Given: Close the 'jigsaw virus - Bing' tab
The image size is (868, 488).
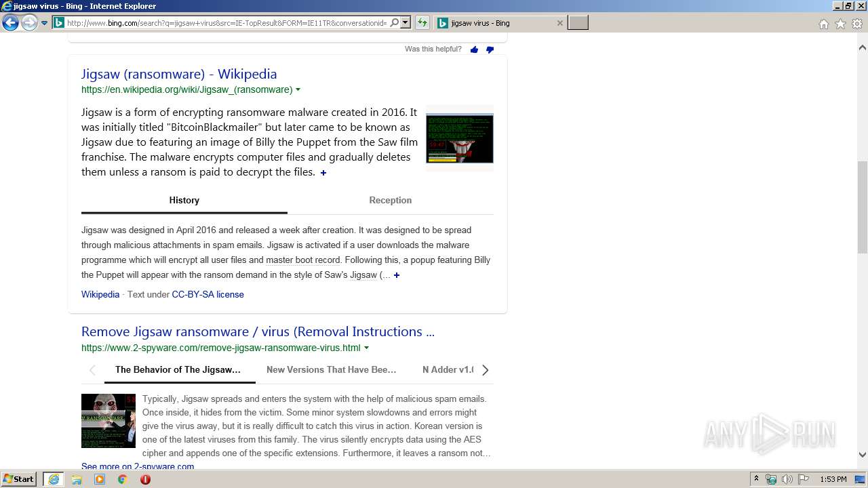Looking at the screenshot, I should click(559, 23).
